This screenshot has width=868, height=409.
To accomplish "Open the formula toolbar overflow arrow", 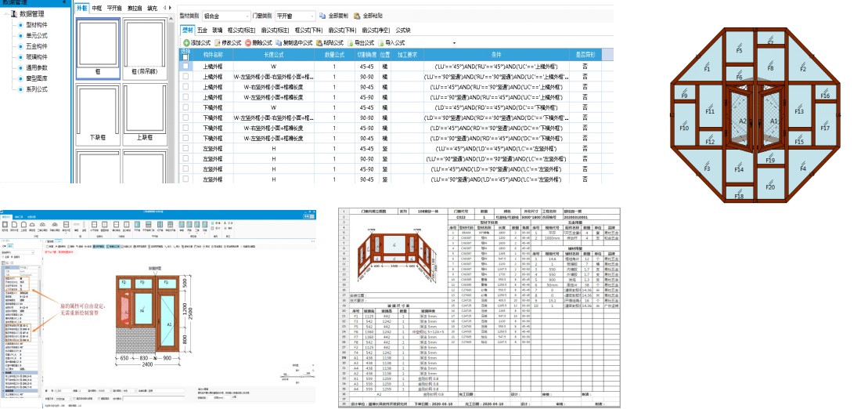I will coord(455,42).
